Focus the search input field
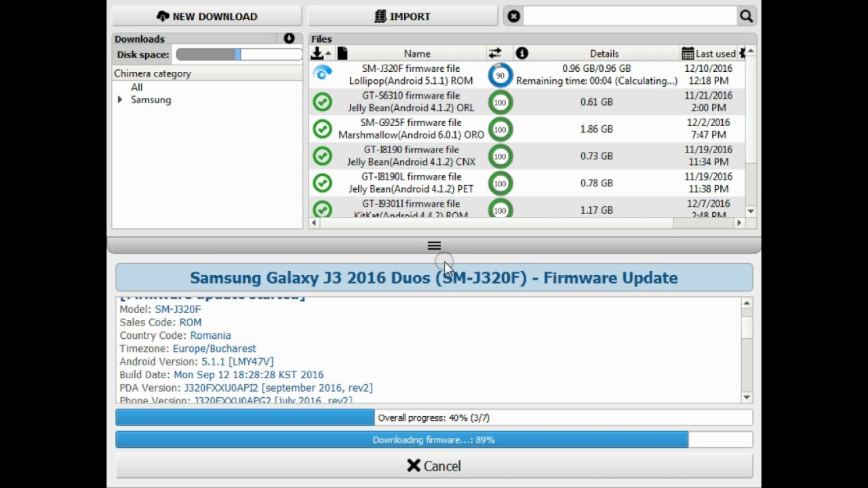This screenshot has width=868, height=488. (x=630, y=16)
